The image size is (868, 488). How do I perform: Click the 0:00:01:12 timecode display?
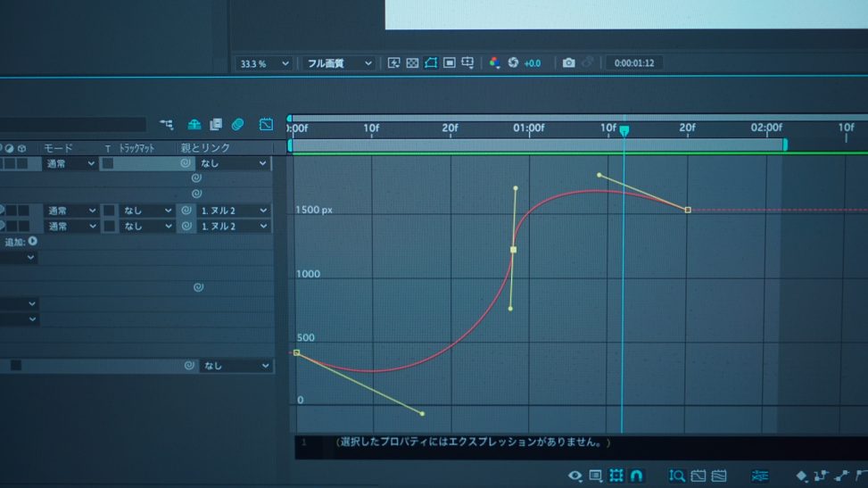(633, 63)
